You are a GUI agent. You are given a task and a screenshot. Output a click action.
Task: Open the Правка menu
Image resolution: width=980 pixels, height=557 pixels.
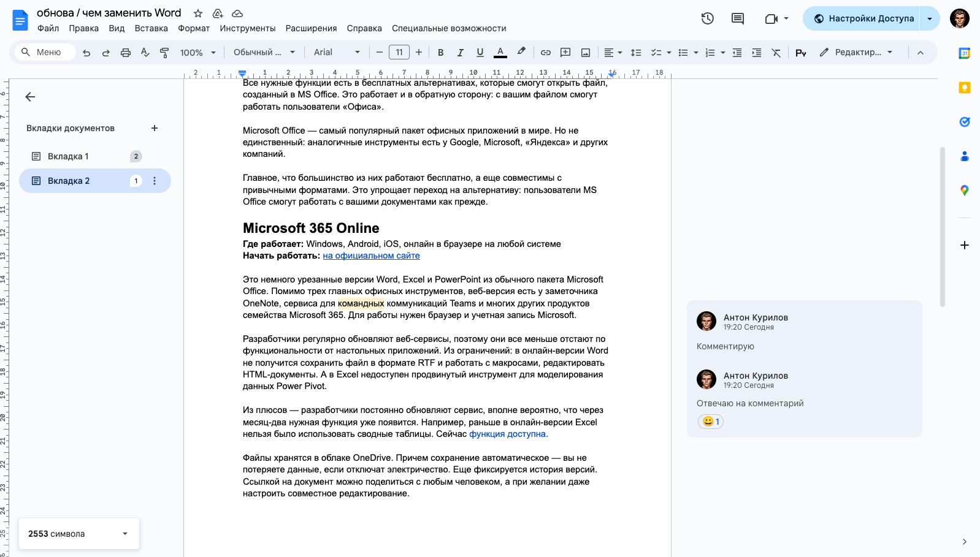tap(83, 28)
